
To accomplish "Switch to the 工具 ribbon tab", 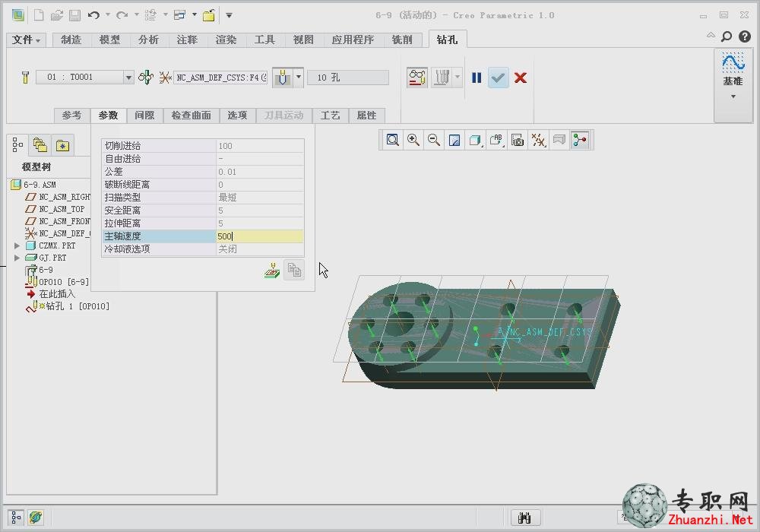I will click(264, 40).
